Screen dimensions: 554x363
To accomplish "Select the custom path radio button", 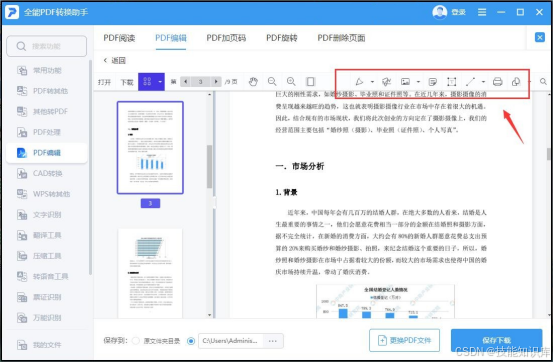I will coord(191,341).
